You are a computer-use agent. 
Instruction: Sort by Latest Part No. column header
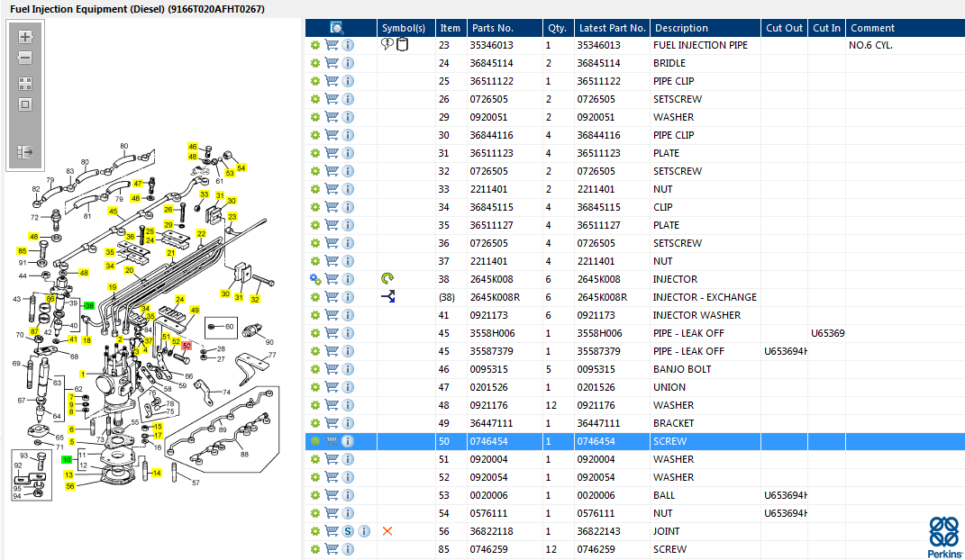612,28
